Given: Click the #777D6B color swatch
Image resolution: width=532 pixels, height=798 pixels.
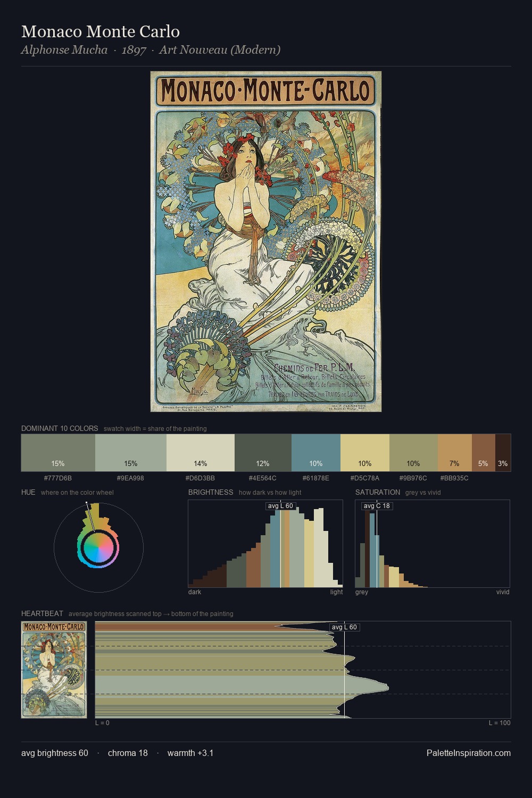Looking at the screenshot, I should coord(58,453).
